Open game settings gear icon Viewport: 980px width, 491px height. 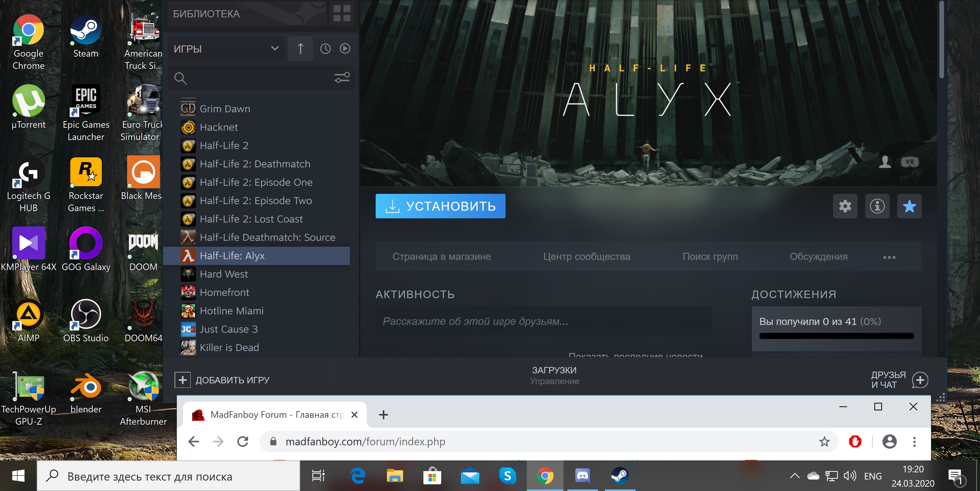coord(845,206)
